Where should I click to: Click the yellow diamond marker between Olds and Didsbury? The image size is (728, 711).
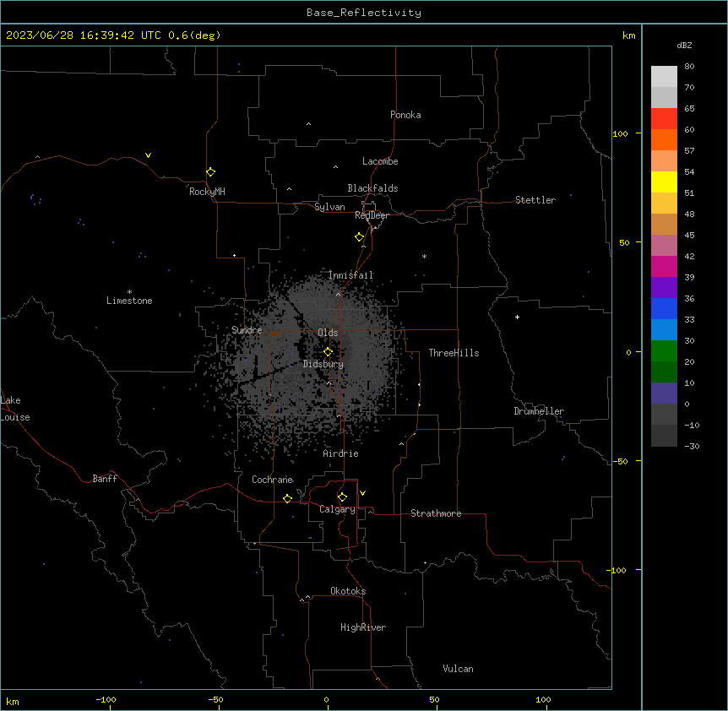click(x=329, y=352)
